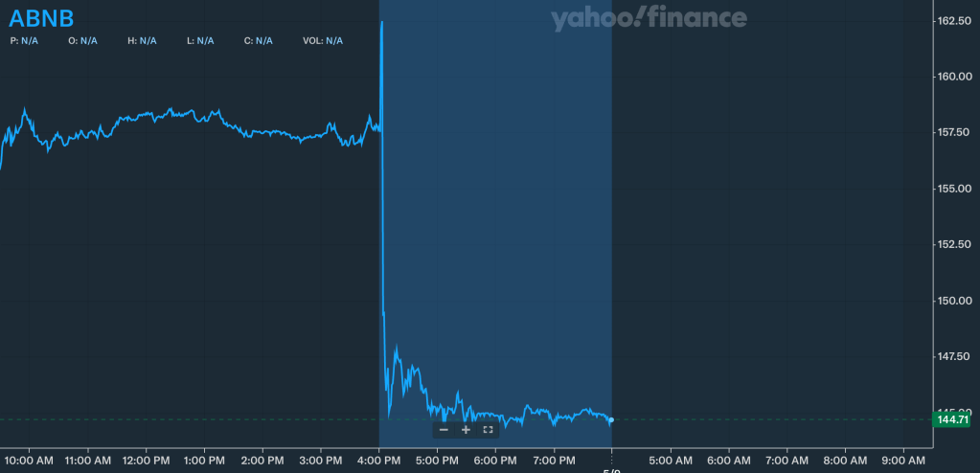
Task: Select the H: N/A high readout
Action: pyautogui.click(x=141, y=40)
